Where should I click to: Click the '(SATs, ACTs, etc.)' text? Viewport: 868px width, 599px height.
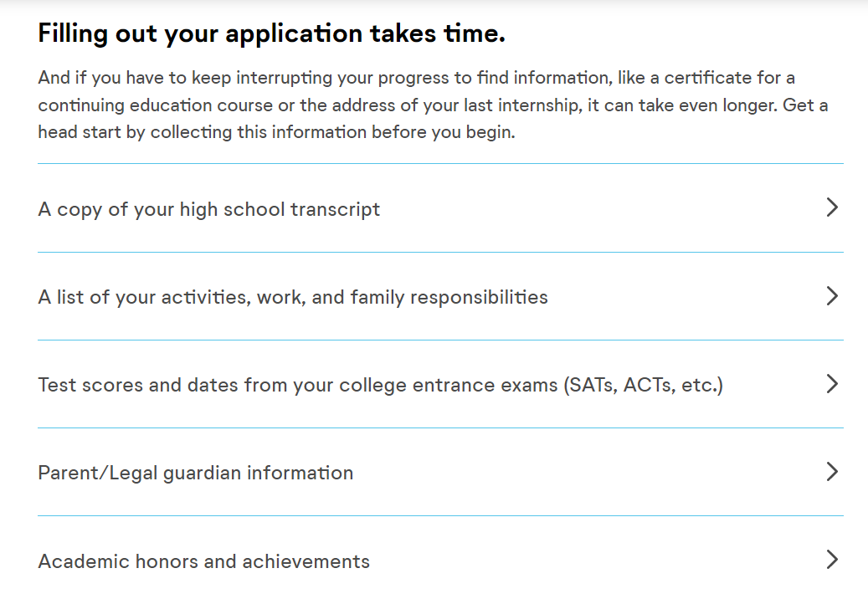tap(643, 385)
